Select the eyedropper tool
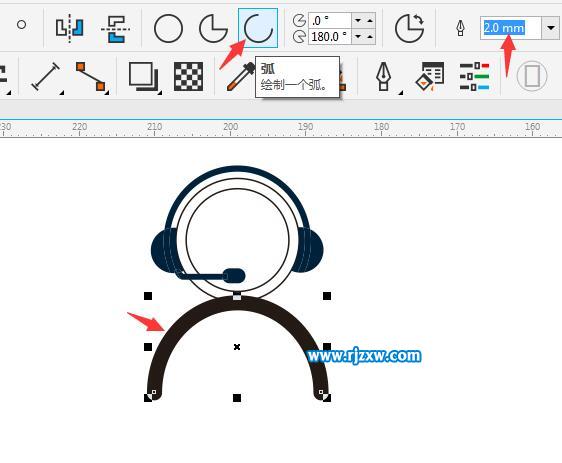 pyautogui.click(x=240, y=76)
